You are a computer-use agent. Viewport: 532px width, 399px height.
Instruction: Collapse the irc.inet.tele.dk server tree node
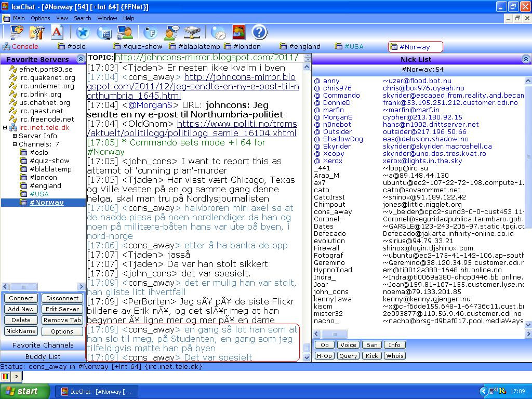(5, 128)
